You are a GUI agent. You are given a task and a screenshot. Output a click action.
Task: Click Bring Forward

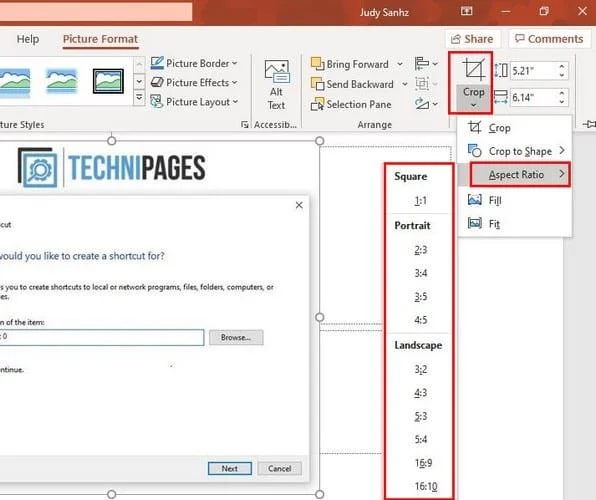point(350,64)
